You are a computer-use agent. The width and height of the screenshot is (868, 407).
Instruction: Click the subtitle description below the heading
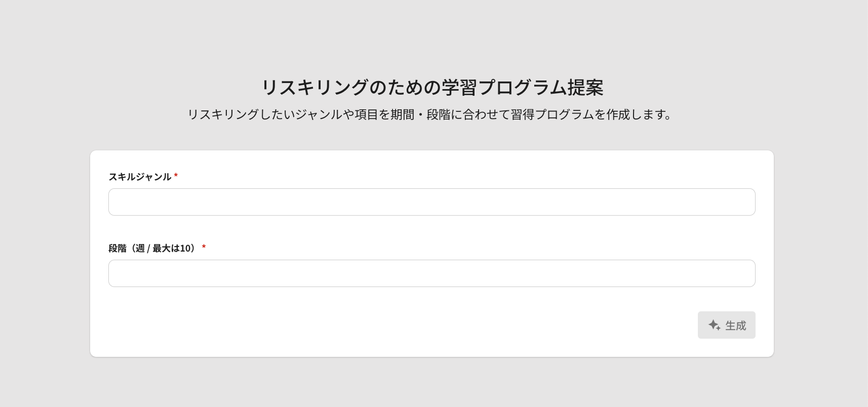coord(430,114)
